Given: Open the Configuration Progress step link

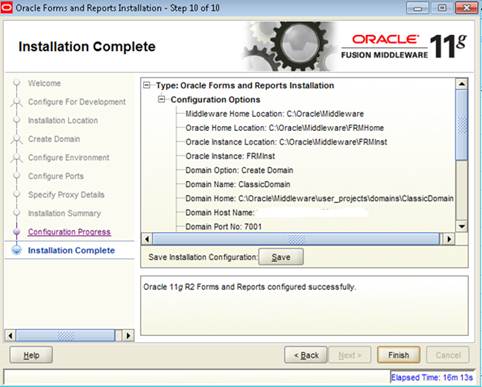Looking at the screenshot, I should [69, 232].
